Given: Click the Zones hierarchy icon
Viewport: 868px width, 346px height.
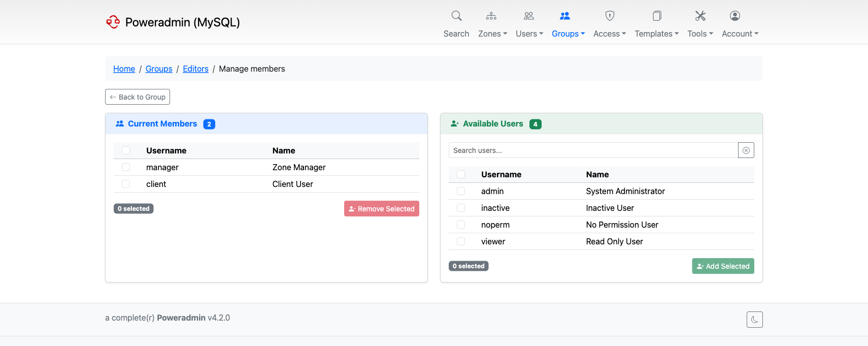Looking at the screenshot, I should (x=491, y=16).
